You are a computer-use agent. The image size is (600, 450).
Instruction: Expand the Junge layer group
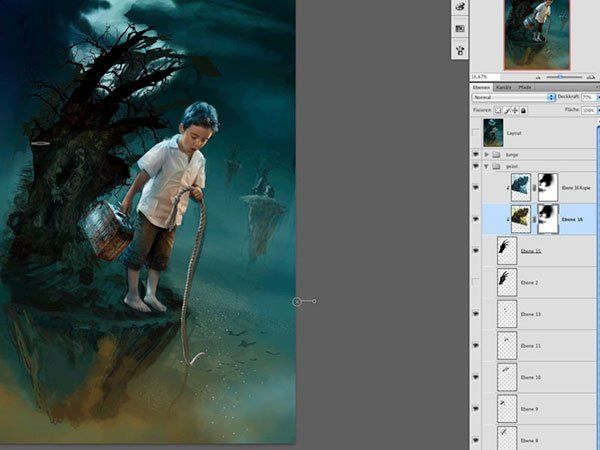(x=486, y=155)
